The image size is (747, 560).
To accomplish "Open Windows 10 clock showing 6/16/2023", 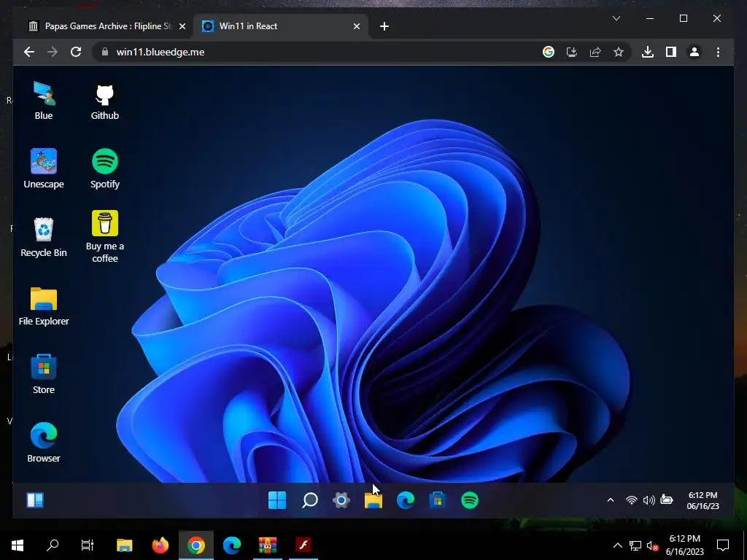I will [x=684, y=545].
